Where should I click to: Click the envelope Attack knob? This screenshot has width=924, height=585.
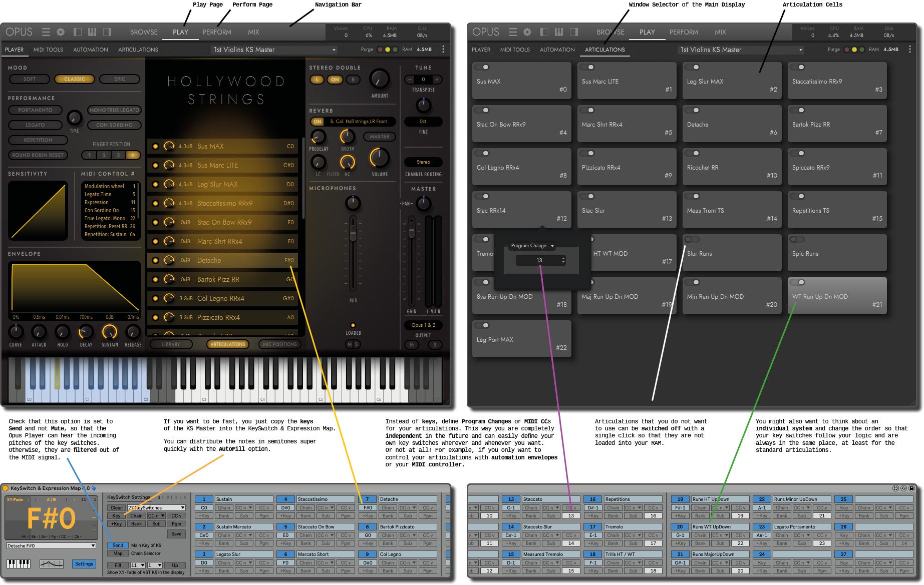(x=39, y=332)
